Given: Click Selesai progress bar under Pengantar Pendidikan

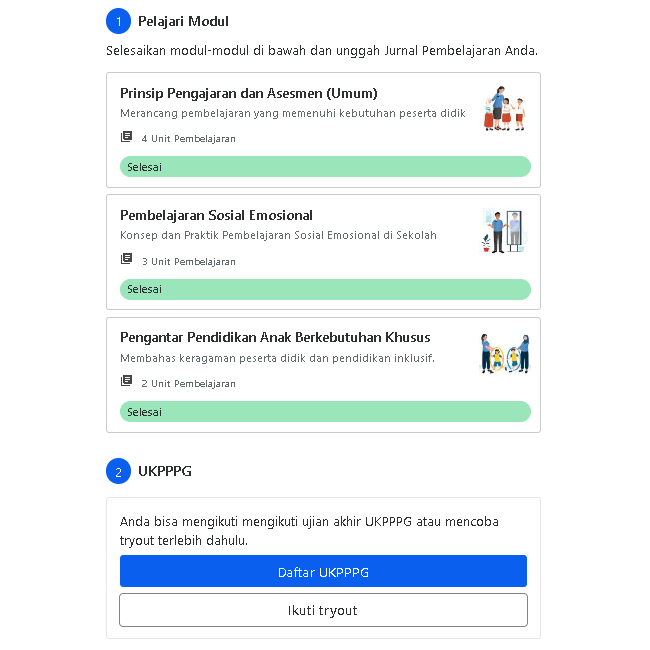Looking at the screenshot, I should point(325,412).
